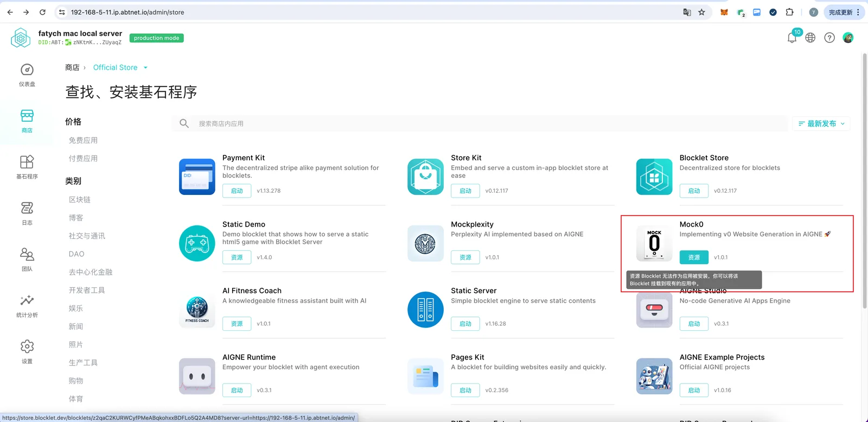Click the AIGNE Runtime app icon
This screenshot has width=868, height=422.
click(197, 376)
